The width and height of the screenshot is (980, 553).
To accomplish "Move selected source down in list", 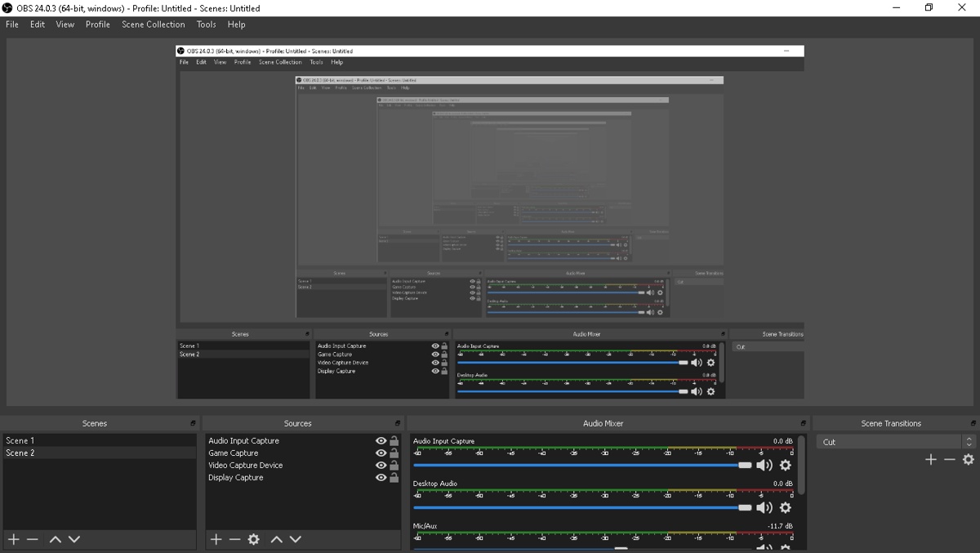I will [296, 539].
